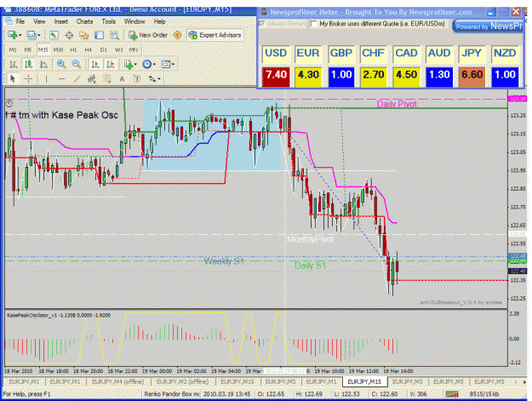Select the horizontal line tool

click(61, 79)
